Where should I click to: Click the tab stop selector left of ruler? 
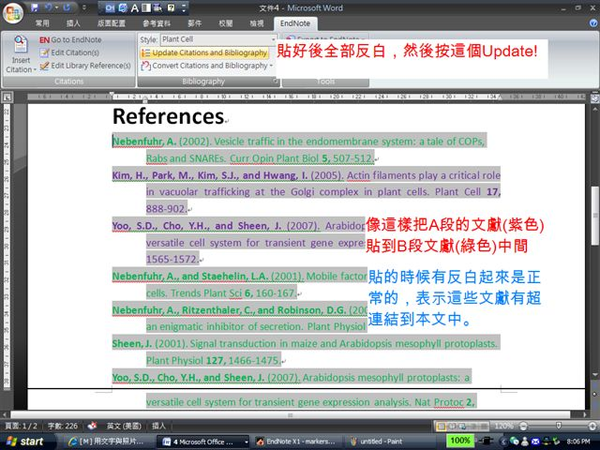coord(7,98)
